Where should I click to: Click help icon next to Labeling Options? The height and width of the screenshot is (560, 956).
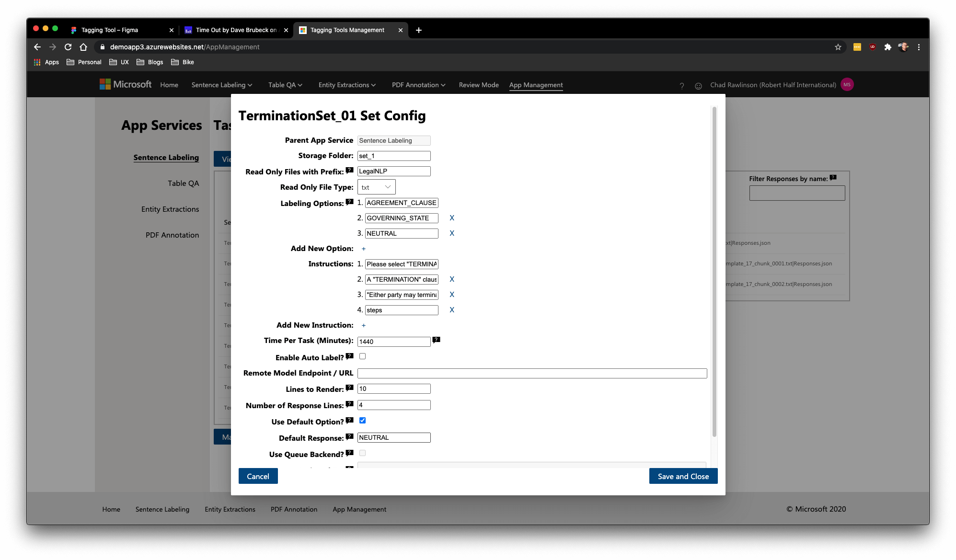point(349,202)
